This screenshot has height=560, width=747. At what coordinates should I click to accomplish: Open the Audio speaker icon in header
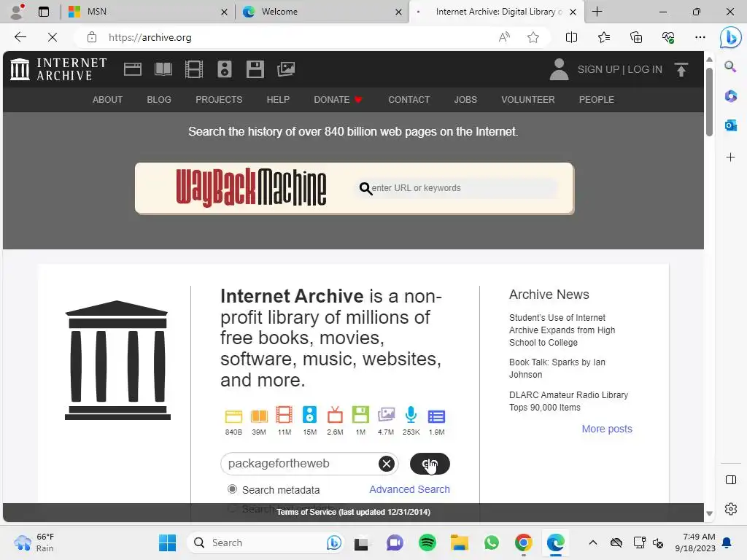pyautogui.click(x=225, y=69)
